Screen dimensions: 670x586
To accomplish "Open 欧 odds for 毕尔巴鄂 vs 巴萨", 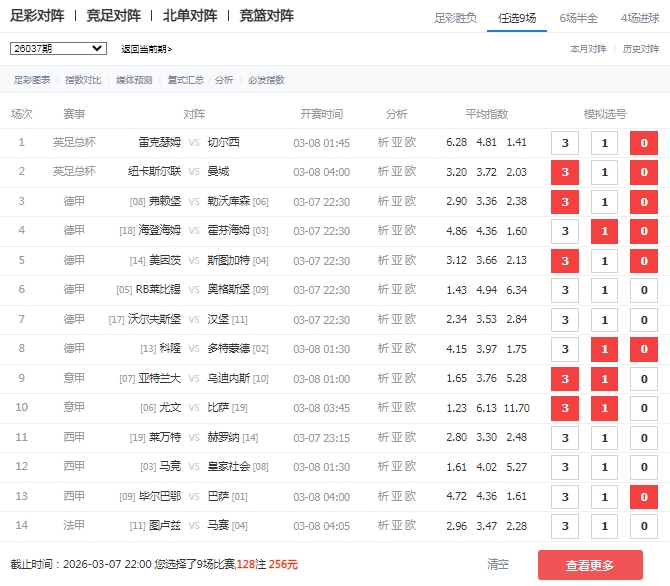I will point(410,497).
